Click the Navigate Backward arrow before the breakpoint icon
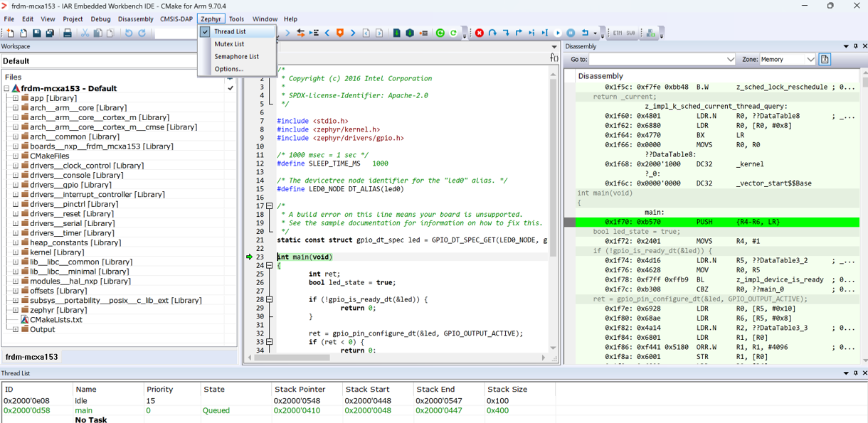Viewport: 868px width, 423px height. pos(327,33)
